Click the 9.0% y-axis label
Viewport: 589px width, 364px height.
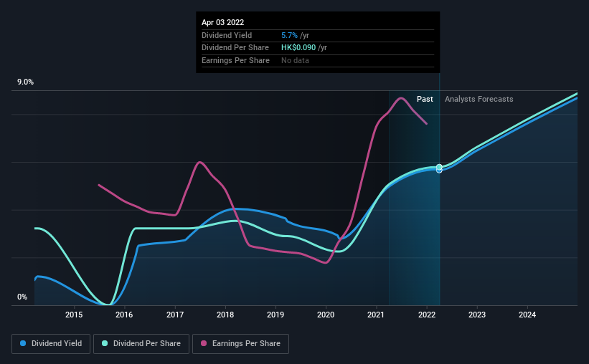(25, 82)
